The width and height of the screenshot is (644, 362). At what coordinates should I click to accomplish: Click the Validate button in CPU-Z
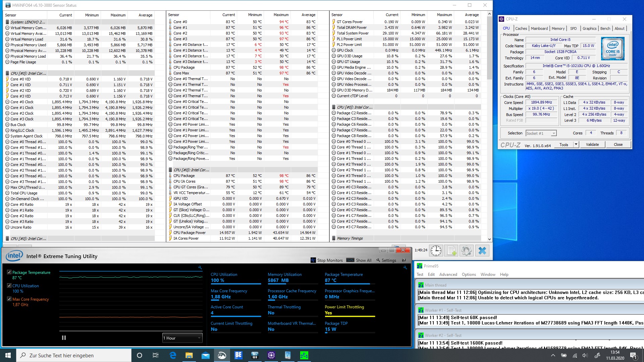(592, 144)
